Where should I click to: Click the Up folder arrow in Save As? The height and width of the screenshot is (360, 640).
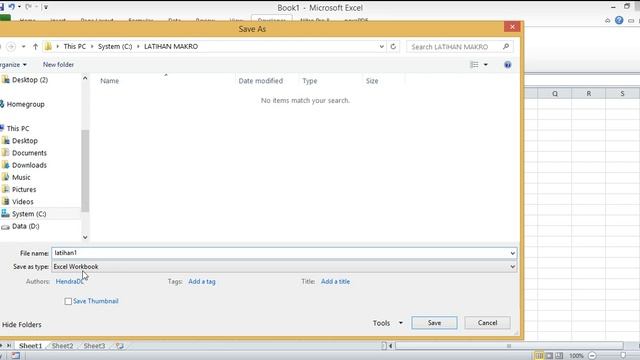click(x=35, y=47)
